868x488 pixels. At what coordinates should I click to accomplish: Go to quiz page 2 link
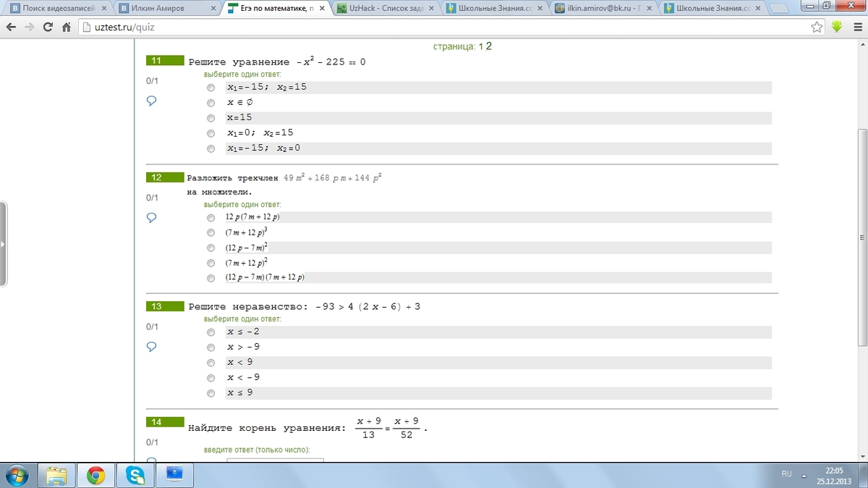489,46
